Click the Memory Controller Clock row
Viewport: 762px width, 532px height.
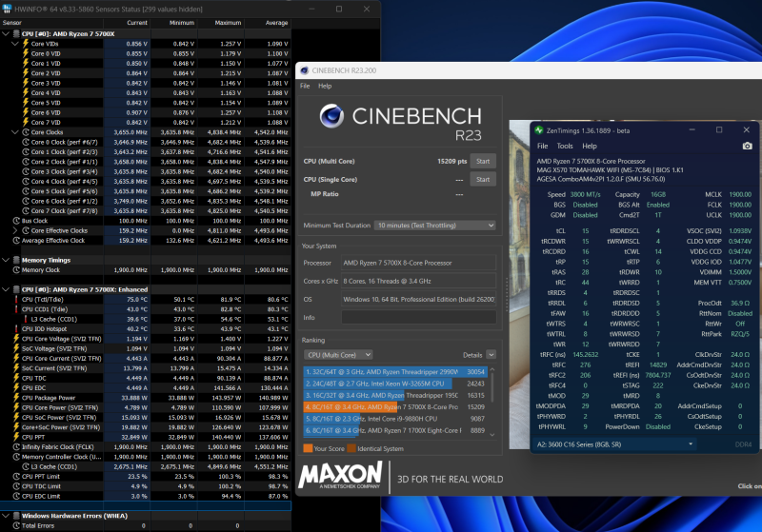(x=146, y=457)
